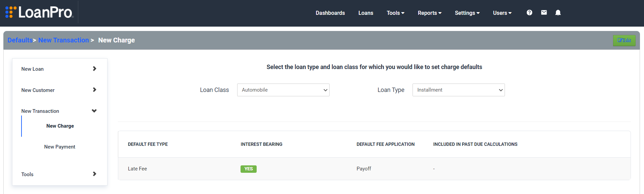This screenshot has height=194, width=644.
Task: Select New Loan sidebar item
Action: click(x=33, y=69)
